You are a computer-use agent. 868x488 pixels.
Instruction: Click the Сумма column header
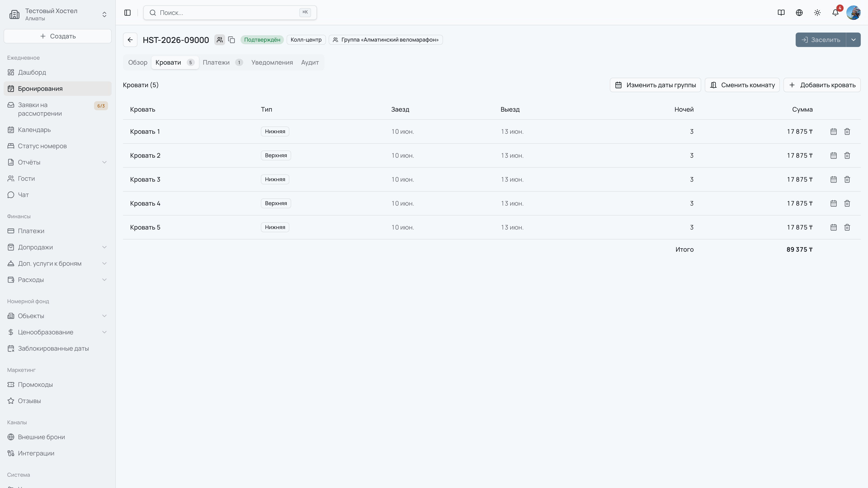802,109
